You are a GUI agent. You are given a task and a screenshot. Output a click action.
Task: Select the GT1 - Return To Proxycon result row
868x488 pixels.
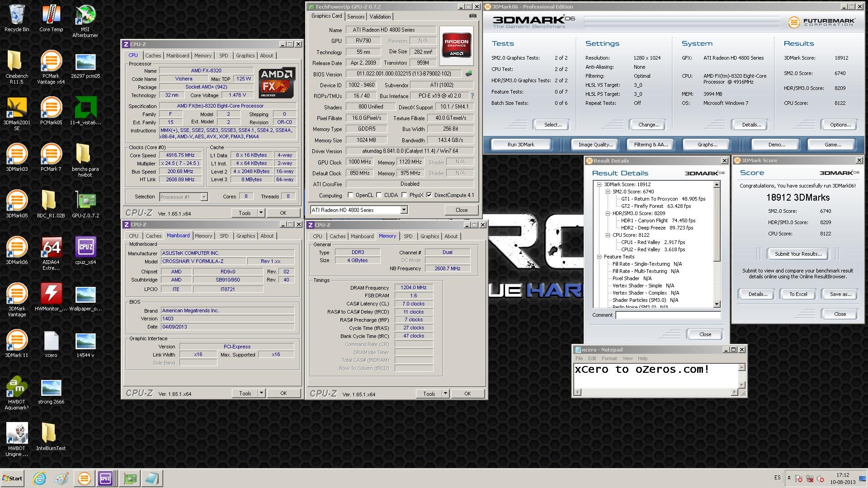tap(663, 199)
